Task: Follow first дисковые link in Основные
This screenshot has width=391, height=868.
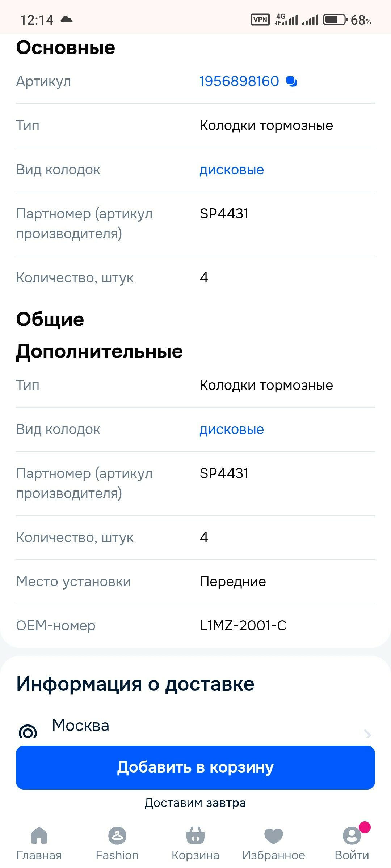Action: click(x=232, y=170)
